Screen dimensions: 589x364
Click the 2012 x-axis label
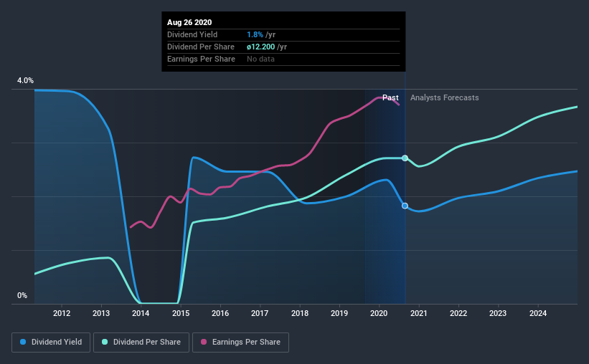click(x=62, y=313)
